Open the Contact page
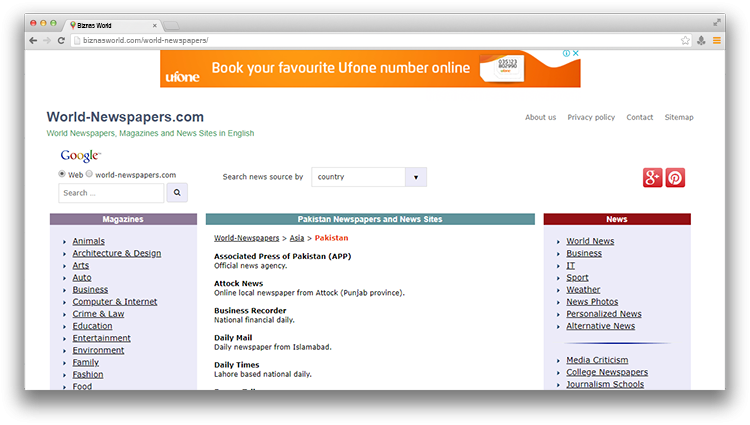750x425 pixels. pyautogui.click(x=640, y=117)
